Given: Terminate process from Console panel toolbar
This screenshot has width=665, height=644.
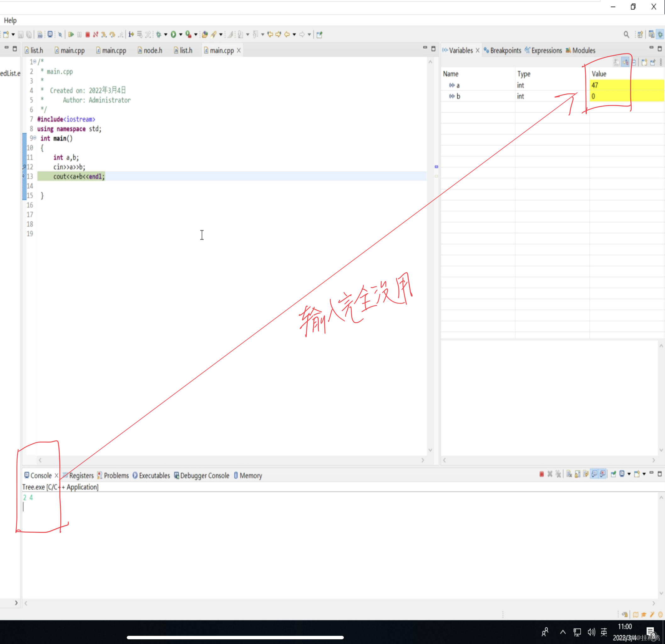Looking at the screenshot, I should 541,474.
